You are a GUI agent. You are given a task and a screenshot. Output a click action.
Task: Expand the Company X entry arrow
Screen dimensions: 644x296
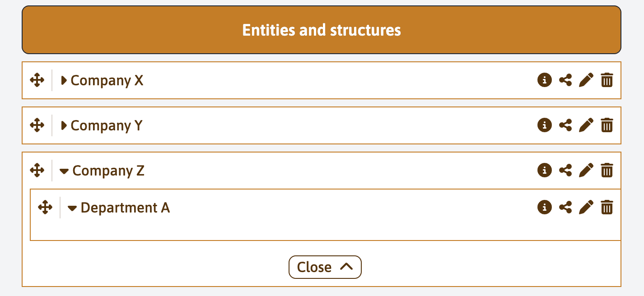click(x=64, y=80)
